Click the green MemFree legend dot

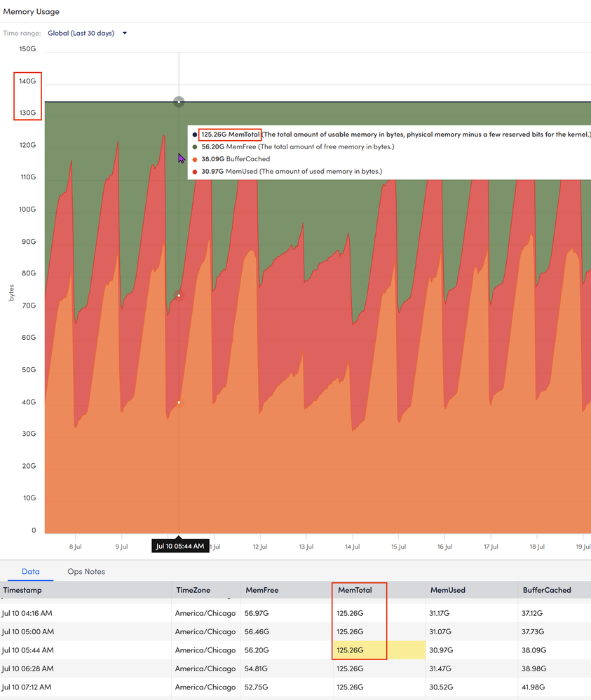coord(195,147)
